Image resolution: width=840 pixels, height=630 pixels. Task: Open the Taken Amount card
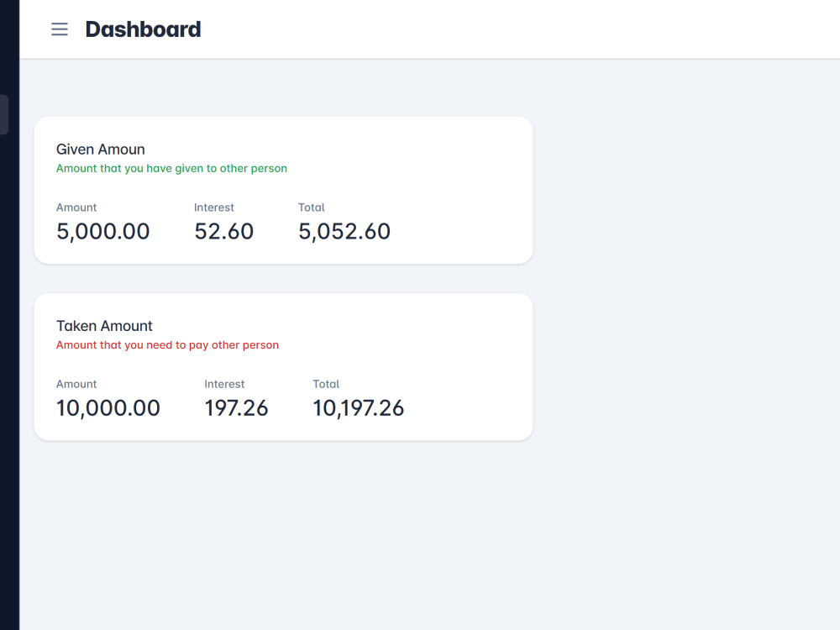pyautogui.click(x=283, y=366)
